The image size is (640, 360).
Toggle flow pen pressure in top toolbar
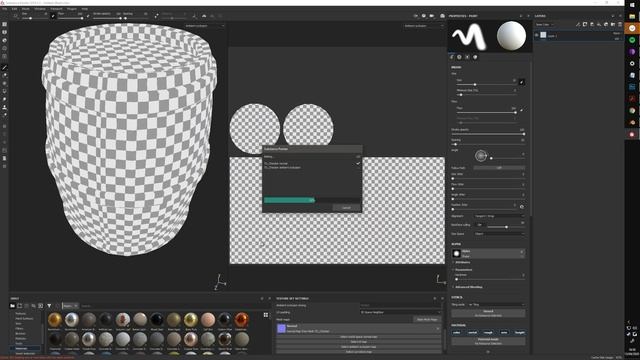tap(88, 16)
